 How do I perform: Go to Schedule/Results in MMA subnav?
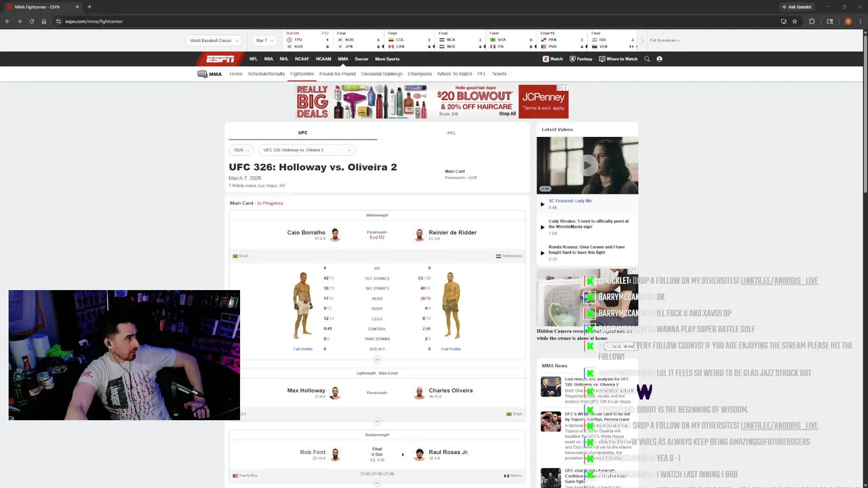266,74
